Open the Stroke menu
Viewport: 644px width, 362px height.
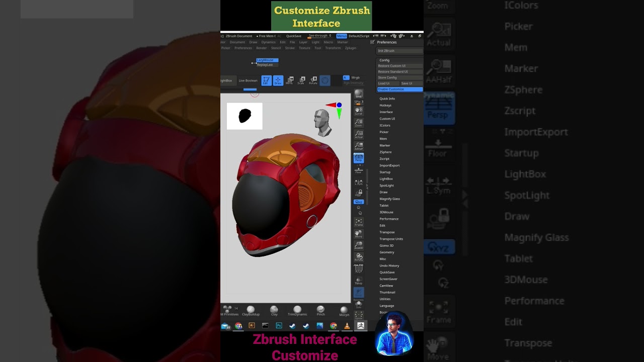(290, 48)
